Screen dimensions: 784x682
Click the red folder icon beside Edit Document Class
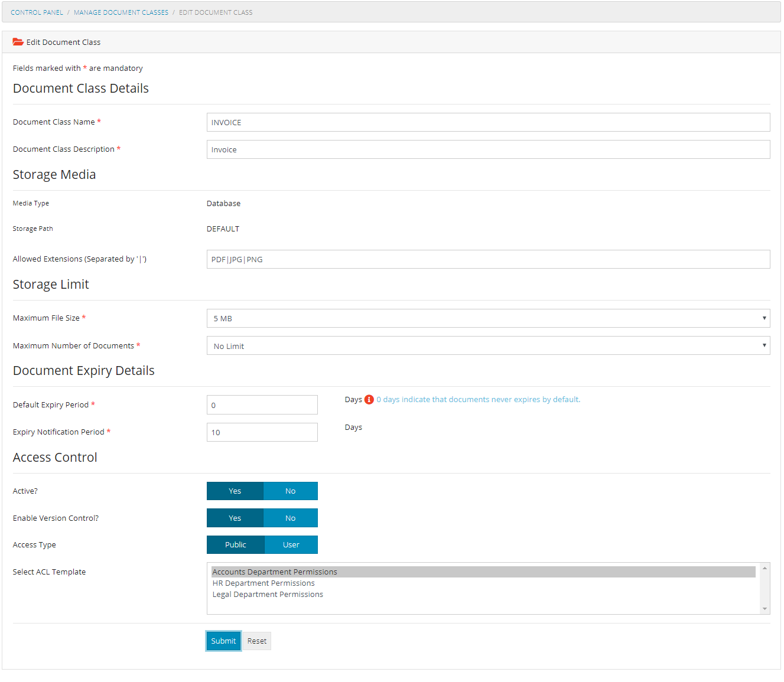tap(18, 42)
